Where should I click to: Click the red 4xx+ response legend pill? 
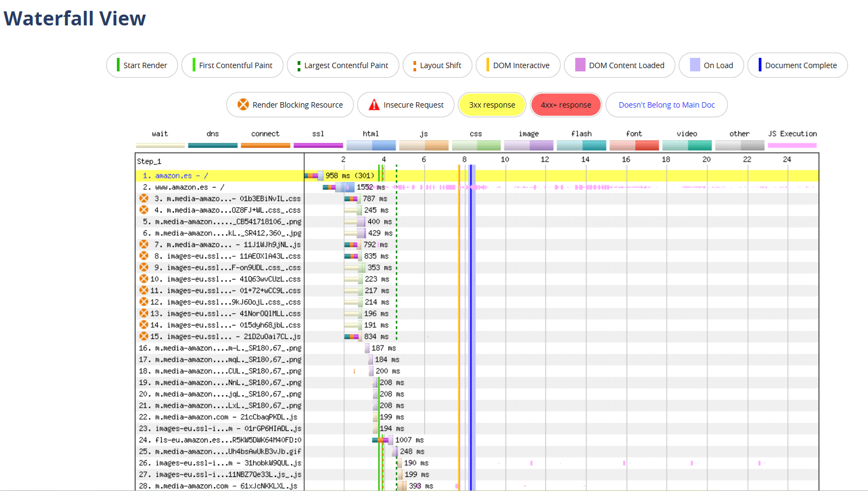tap(566, 105)
